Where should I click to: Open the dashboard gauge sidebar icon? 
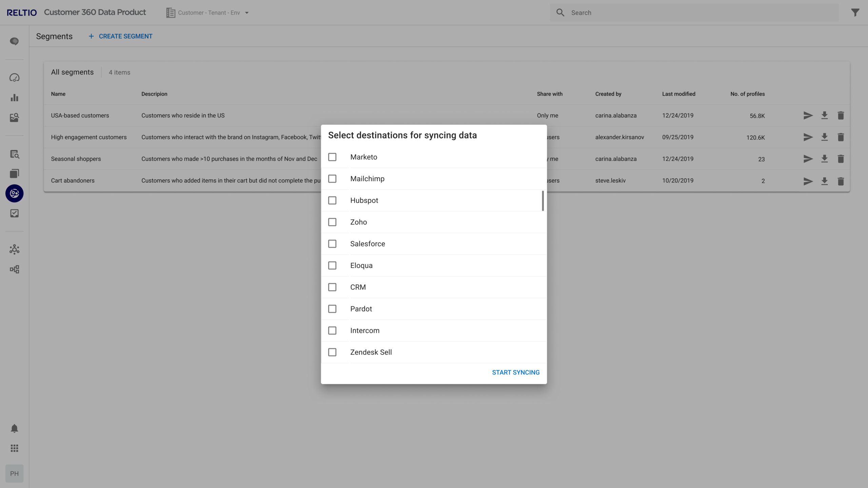14,78
